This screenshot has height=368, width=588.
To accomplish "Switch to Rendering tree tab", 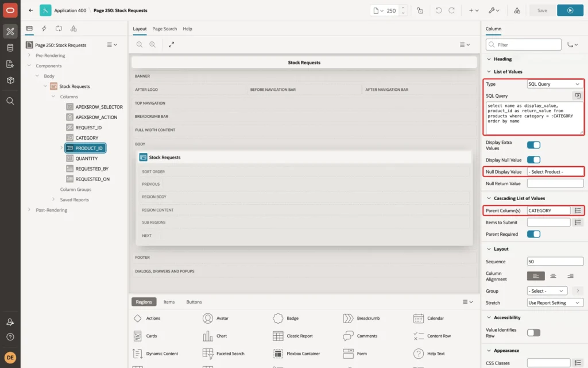I will click(x=29, y=29).
